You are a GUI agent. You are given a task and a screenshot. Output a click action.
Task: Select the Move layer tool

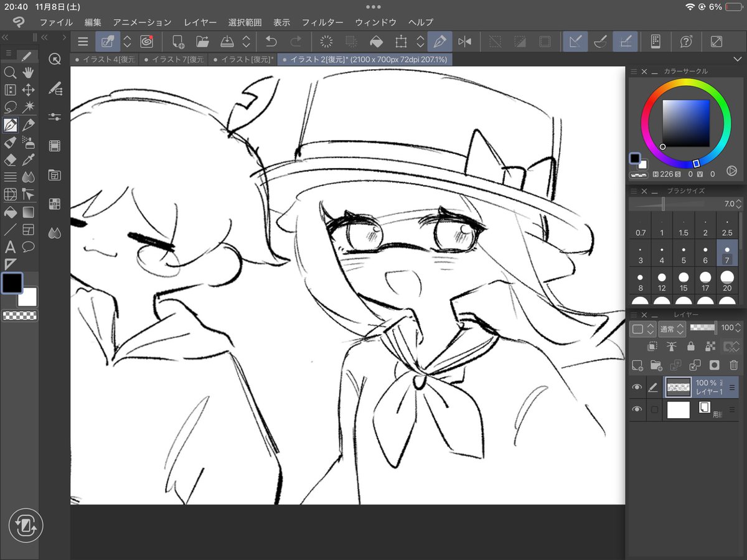[x=28, y=90]
